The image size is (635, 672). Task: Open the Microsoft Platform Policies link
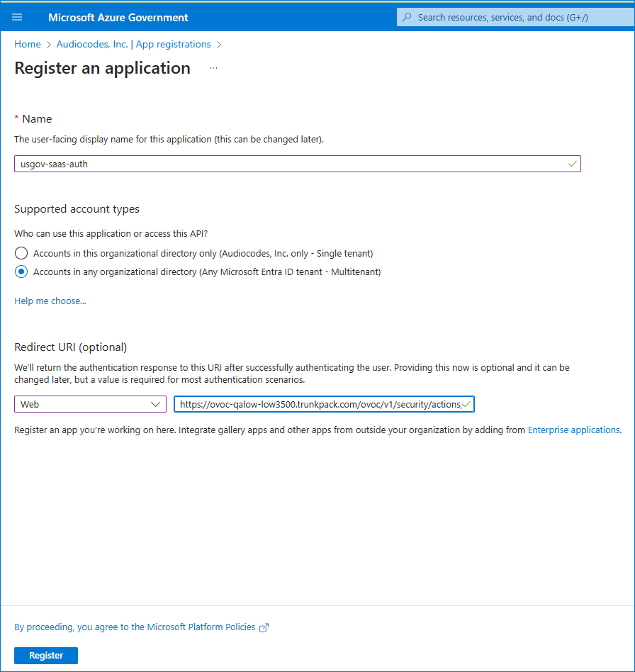click(135, 627)
